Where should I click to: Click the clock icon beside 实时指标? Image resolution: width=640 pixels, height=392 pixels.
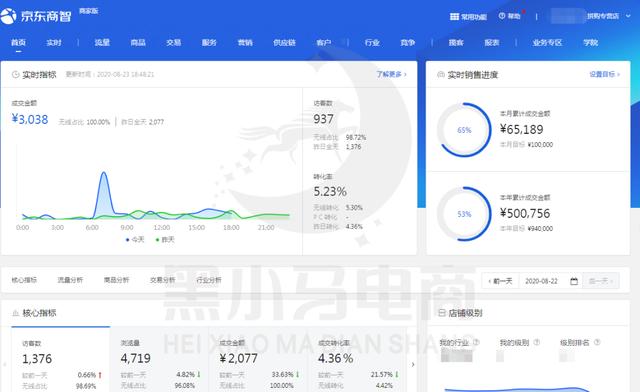16,74
